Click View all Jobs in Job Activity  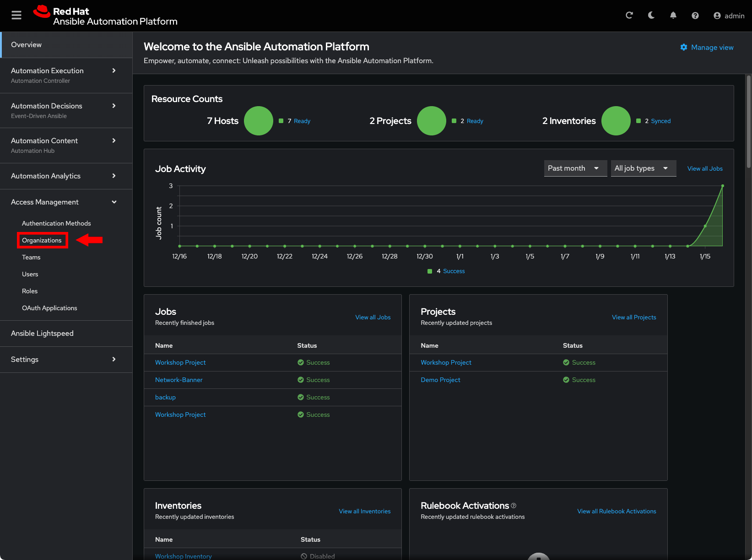point(705,169)
